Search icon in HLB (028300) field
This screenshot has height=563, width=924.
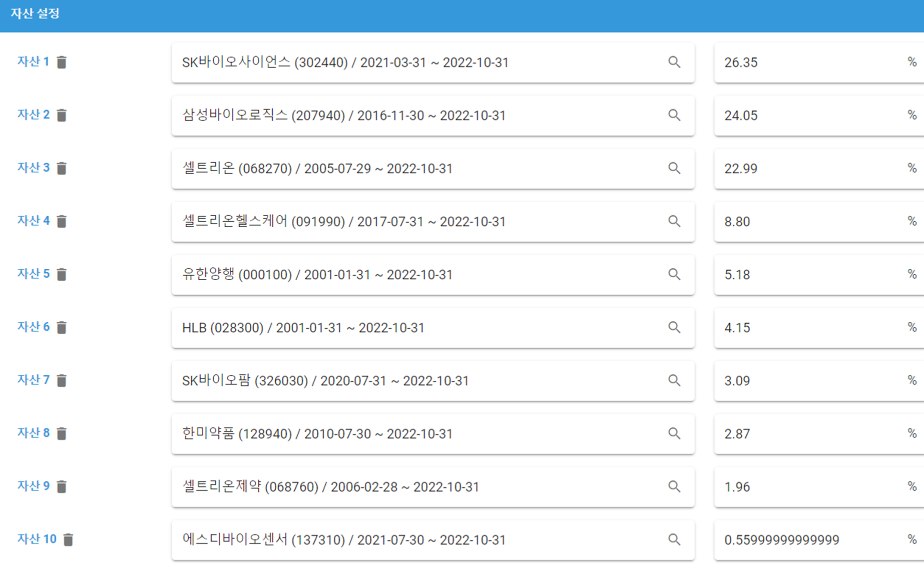tap(674, 327)
